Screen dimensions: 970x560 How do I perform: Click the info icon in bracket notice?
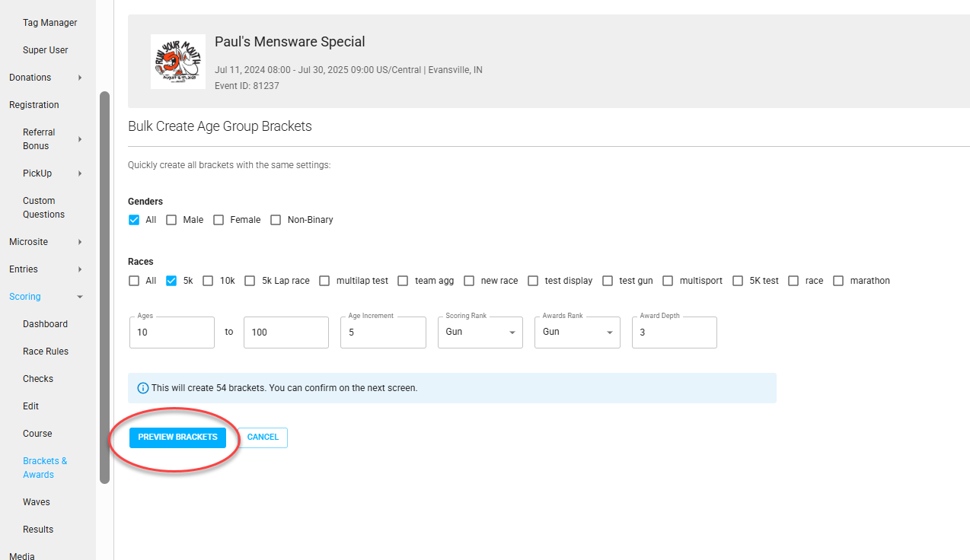pyautogui.click(x=142, y=388)
